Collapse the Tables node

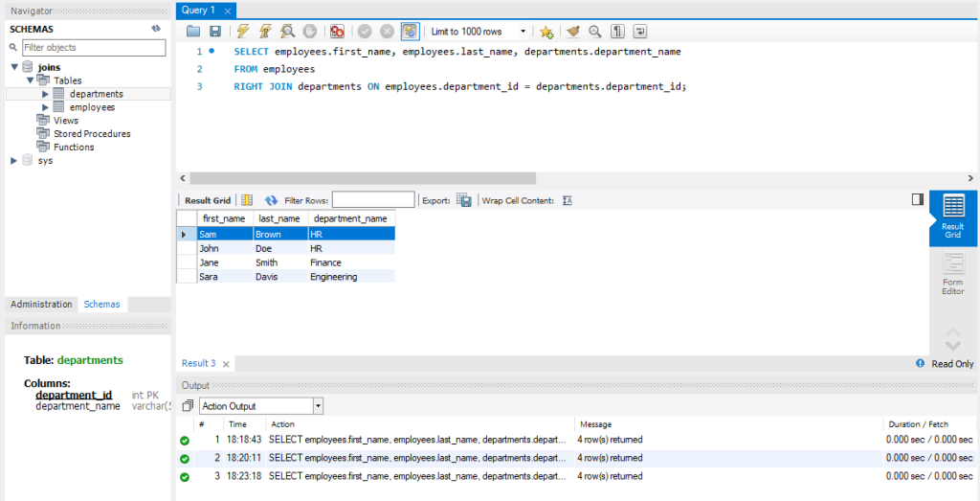coord(30,80)
